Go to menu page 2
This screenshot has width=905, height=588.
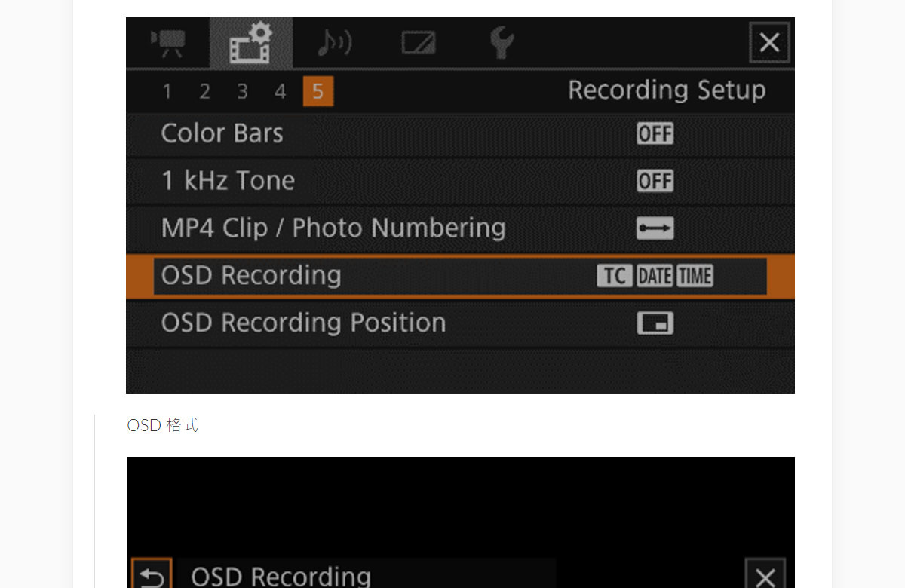[x=204, y=92]
